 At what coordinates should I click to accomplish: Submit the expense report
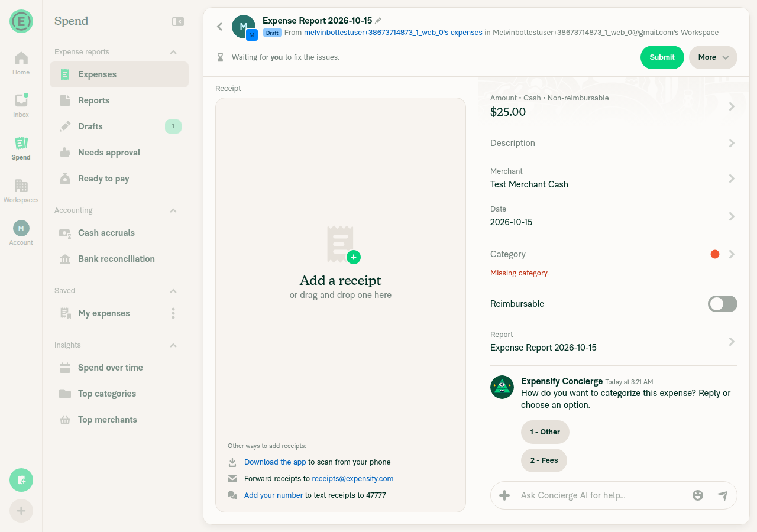click(x=662, y=57)
